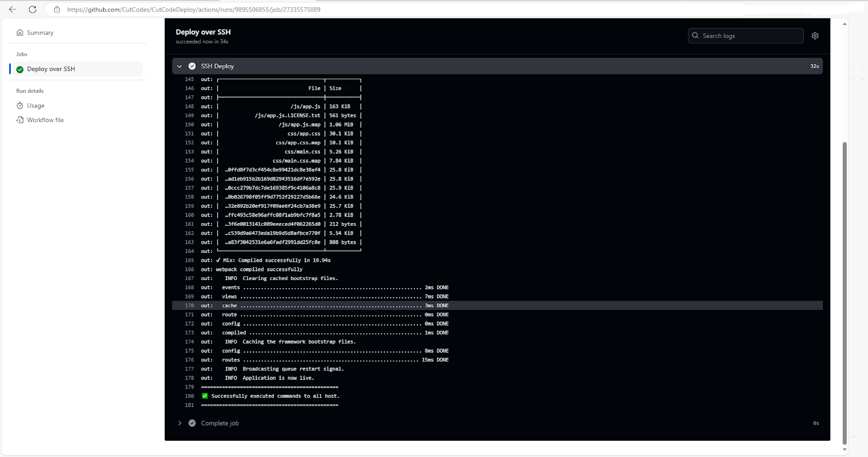
Task: Open log settings gear icon
Action: click(x=815, y=36)
